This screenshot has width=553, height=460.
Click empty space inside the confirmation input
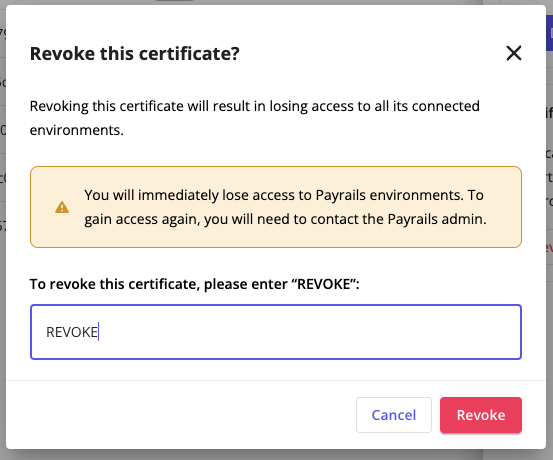click(310, 332)
